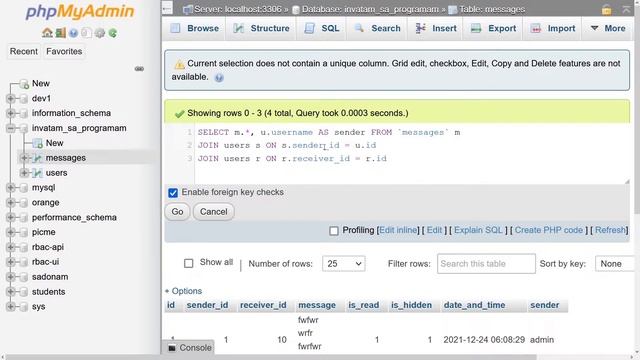Click the dev1 database icon
This screenshot has height=360, width=640.
coord(24,99)
